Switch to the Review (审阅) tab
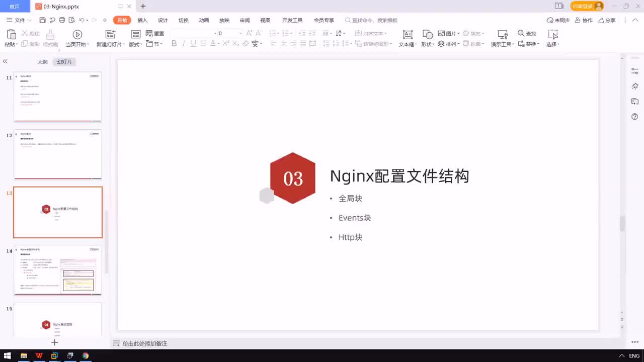644x362 pixels. [245, 20]
